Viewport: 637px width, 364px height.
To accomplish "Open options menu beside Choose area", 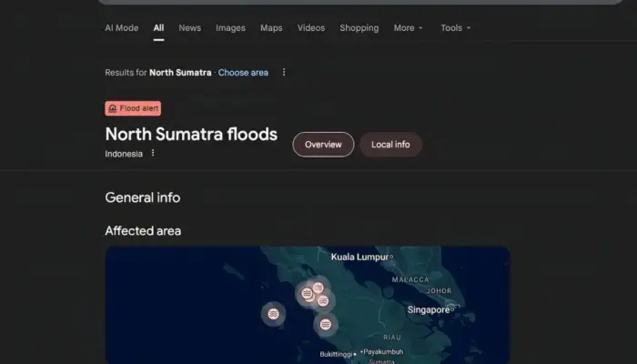I will coord(284,72).
